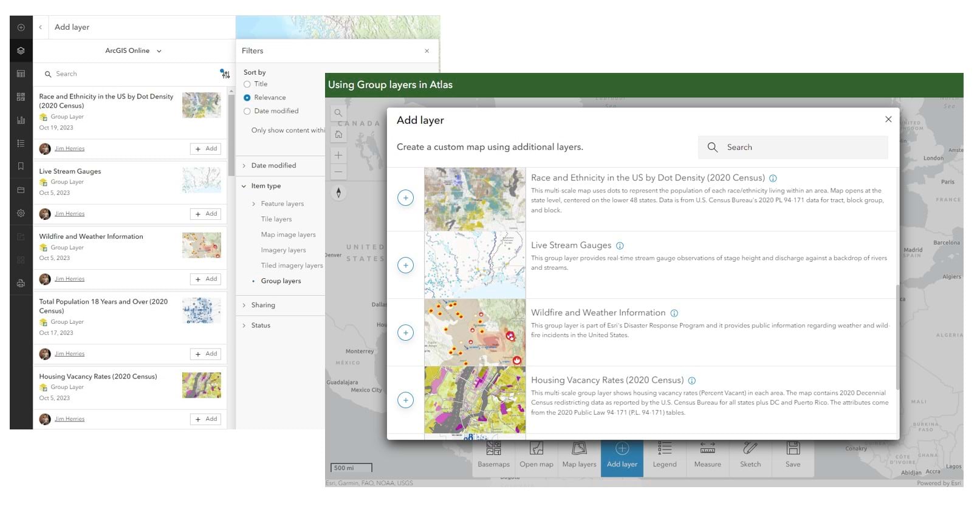980x509 pixels.
Task: Add the Live Stream Gauges card layer
Action: tap(205, 214)
